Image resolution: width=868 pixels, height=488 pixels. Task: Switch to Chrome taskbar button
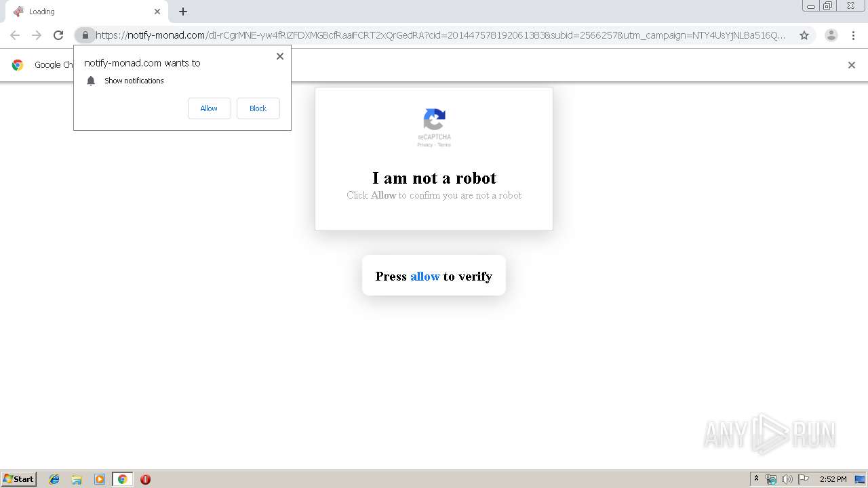click(x=122, y=479)
